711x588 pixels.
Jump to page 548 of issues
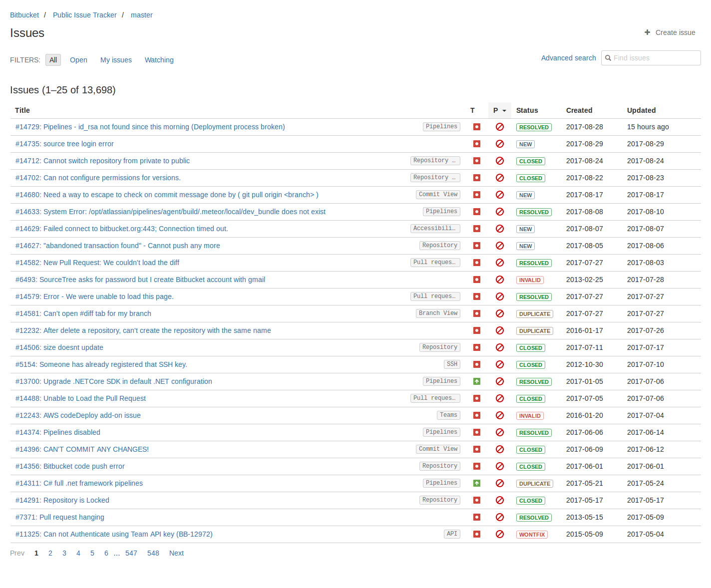pyautogui.click(x=153, y=553)
